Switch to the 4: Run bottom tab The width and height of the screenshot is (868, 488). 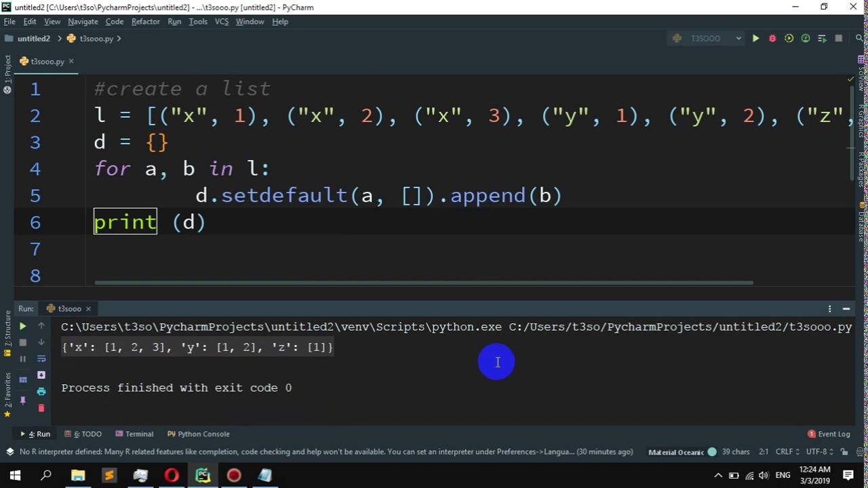(35, 434)
